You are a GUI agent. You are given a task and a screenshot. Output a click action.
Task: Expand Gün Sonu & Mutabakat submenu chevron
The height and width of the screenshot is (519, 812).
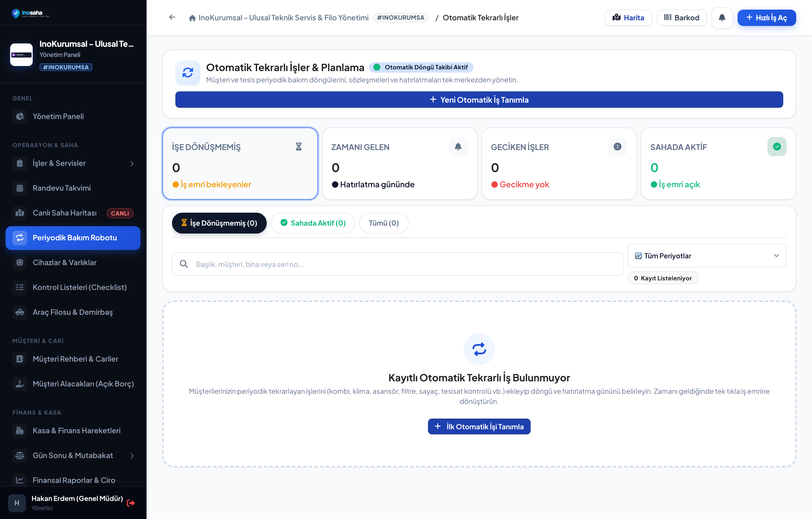pos(132,456)
